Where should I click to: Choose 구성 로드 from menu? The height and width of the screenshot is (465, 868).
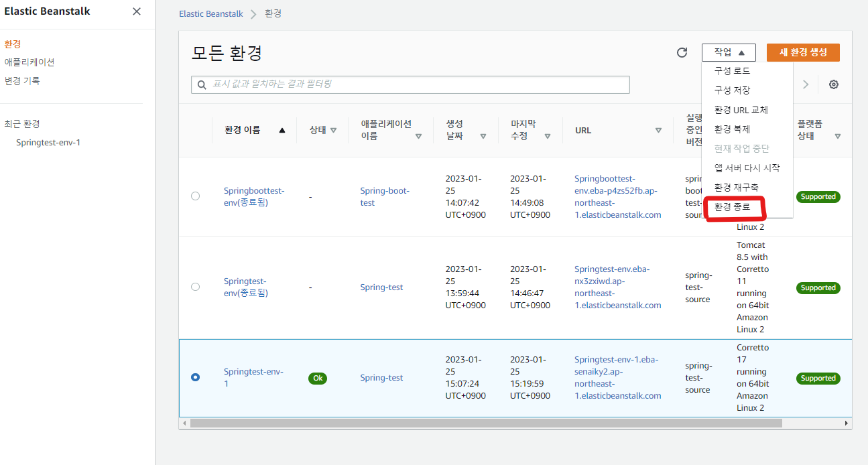point(732,70)
